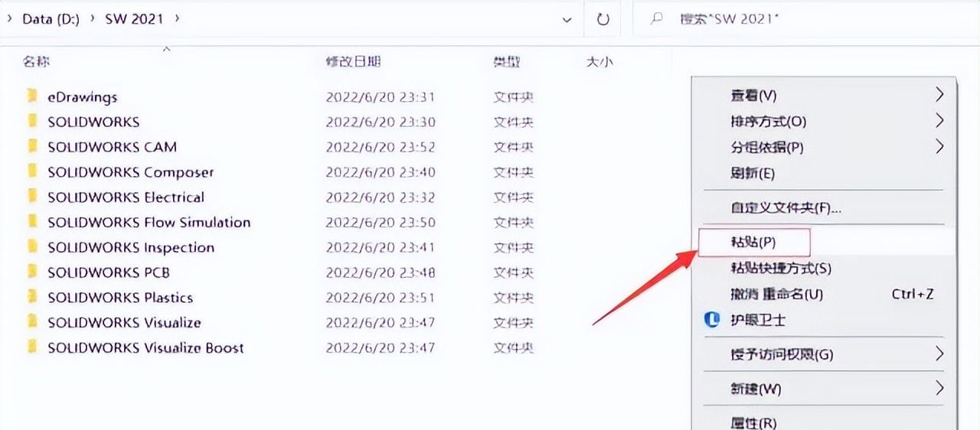
Task: Sort by the 大小 column header
Action: pyautogui.click(x=599, y=62)
